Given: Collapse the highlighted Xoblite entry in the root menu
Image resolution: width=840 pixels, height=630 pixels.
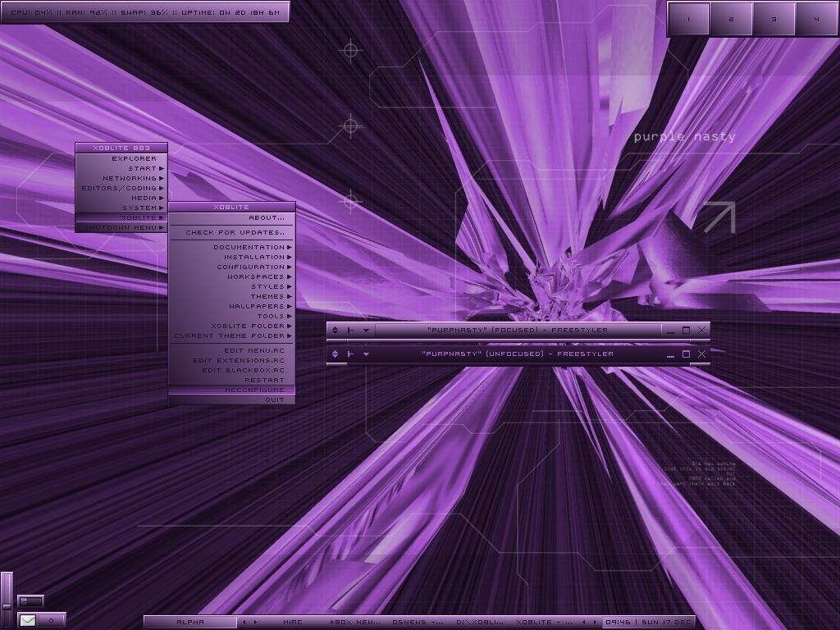Looking at the screenshot, I should click(x=121, y=217).
